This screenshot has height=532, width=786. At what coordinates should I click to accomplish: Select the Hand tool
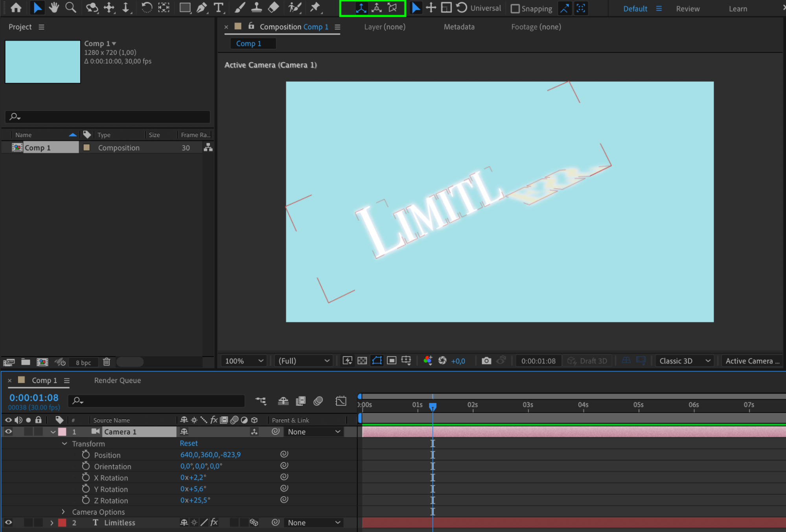point(54,7)
